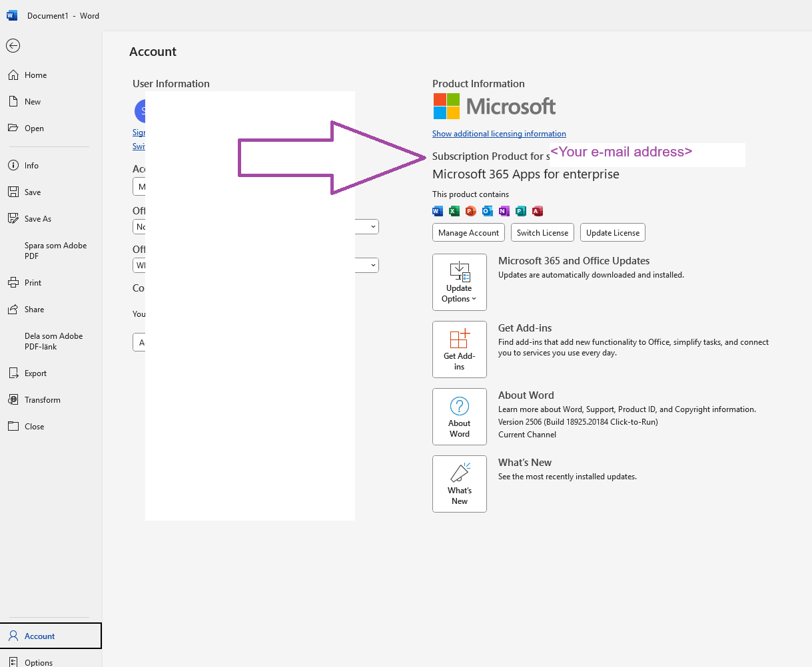The image size is (812, 667).
Task: Click the Word app icon under product contains
Action: (438, 211)
